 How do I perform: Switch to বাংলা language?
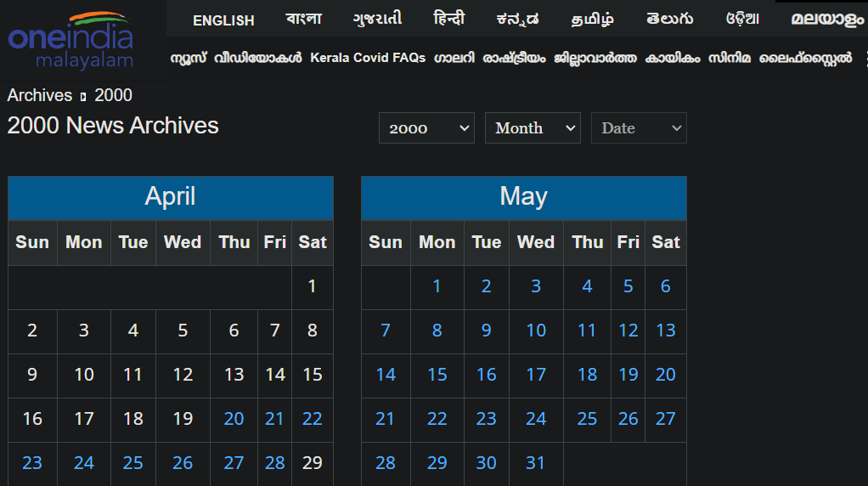click(304, 20)
